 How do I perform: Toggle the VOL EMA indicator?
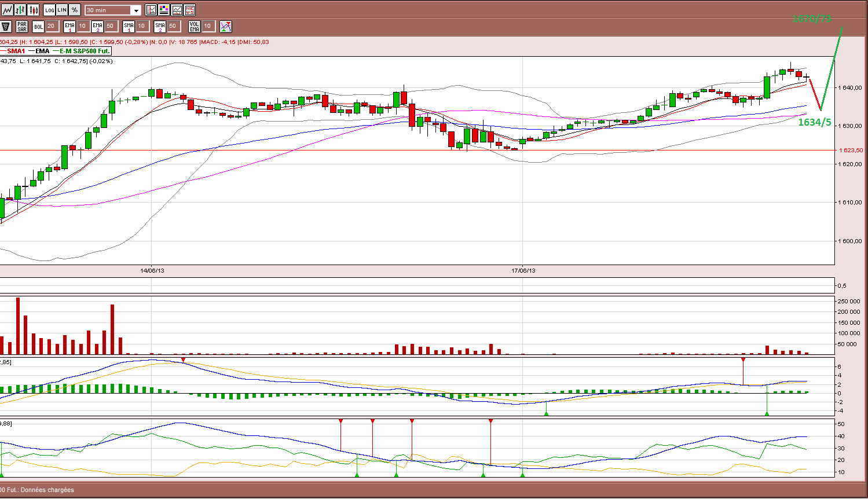[x=195, y=26]
